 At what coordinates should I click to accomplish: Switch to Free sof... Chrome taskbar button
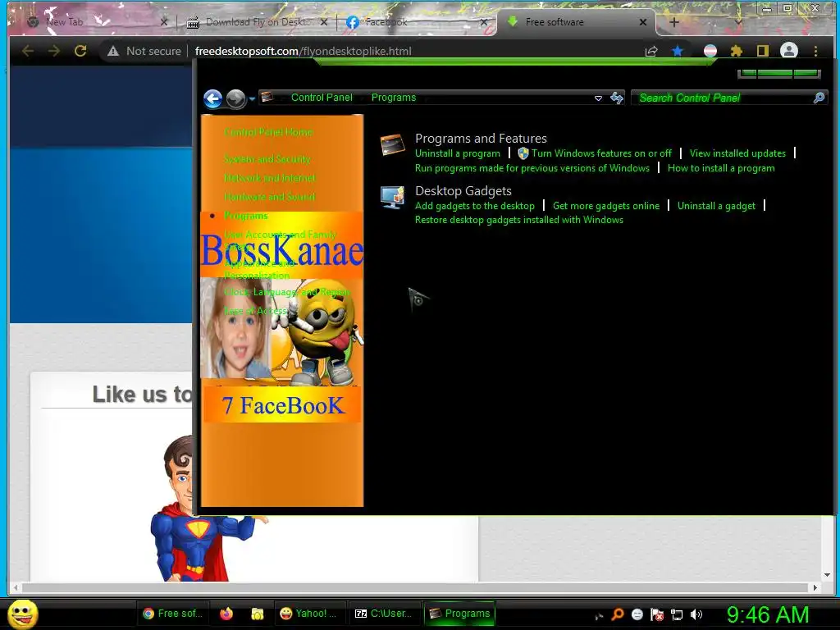[173, 614]
